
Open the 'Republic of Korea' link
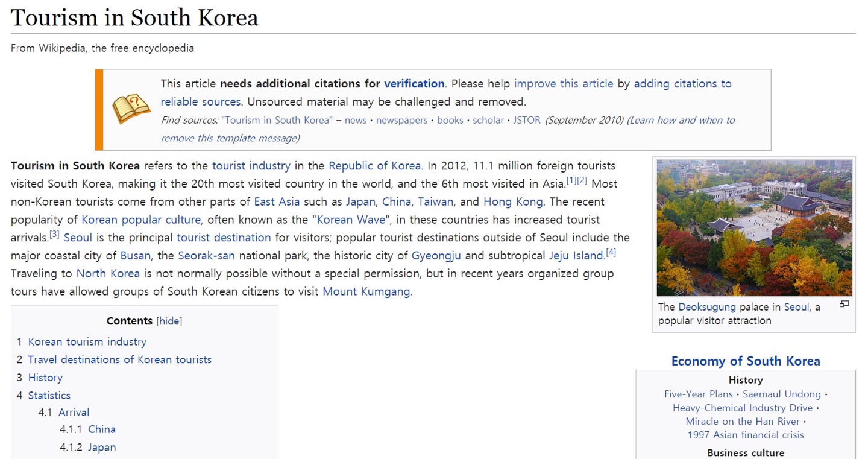[x=374, y=165]
